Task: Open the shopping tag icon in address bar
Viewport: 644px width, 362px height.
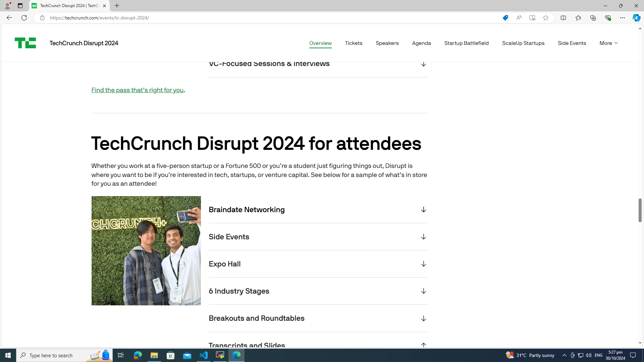Action: (505, 18)
